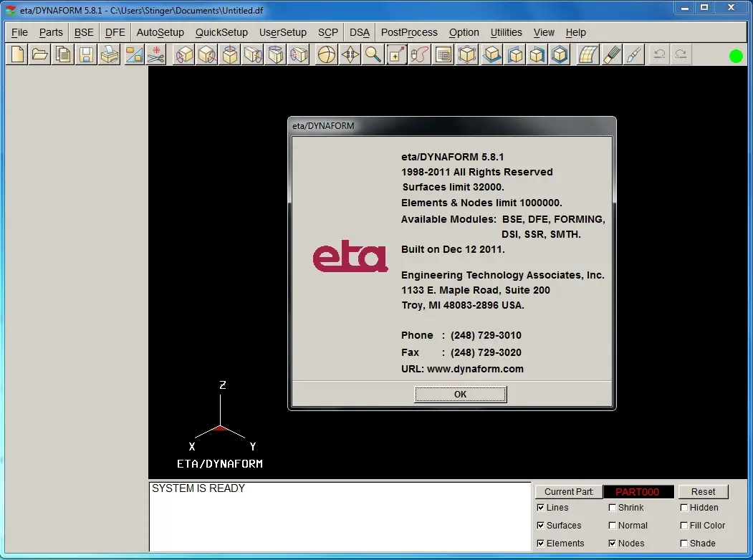Click the New file icon
The height and width of the screenshot is (560, 753).
[17, 54]
